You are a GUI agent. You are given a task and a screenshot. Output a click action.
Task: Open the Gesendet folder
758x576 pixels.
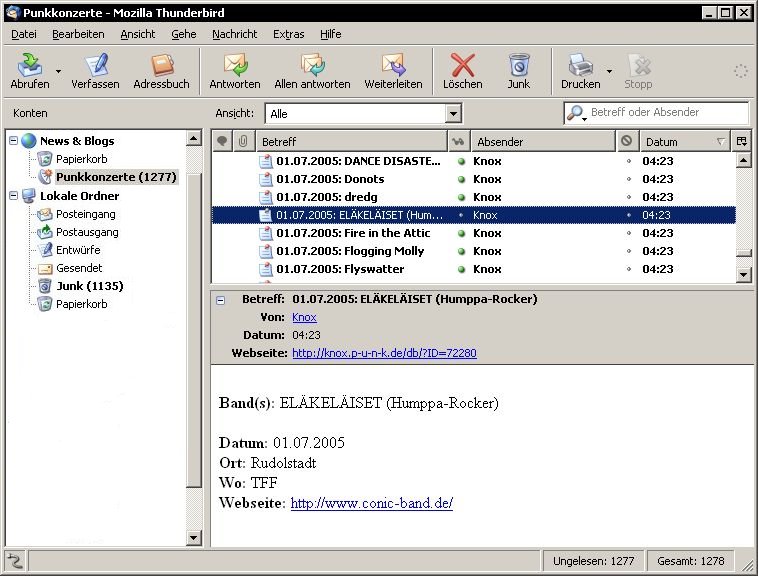79,268
